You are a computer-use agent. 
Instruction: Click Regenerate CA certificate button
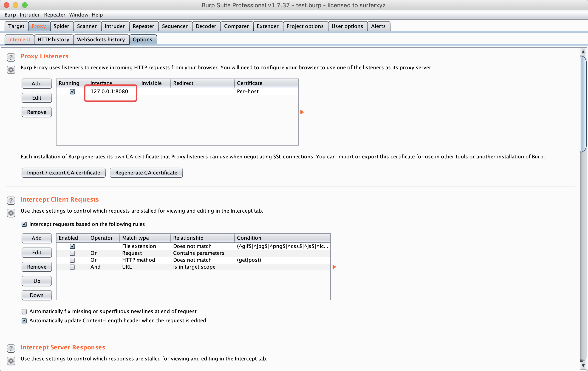tap(146, 173)
